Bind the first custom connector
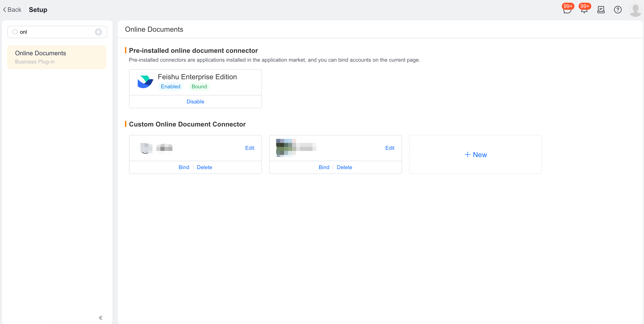 184,167
